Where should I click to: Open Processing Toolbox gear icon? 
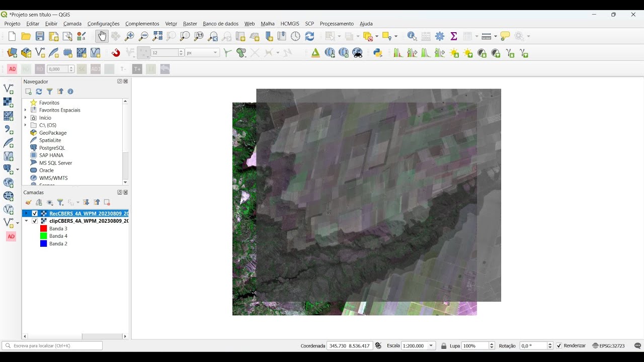pos(440,36)
